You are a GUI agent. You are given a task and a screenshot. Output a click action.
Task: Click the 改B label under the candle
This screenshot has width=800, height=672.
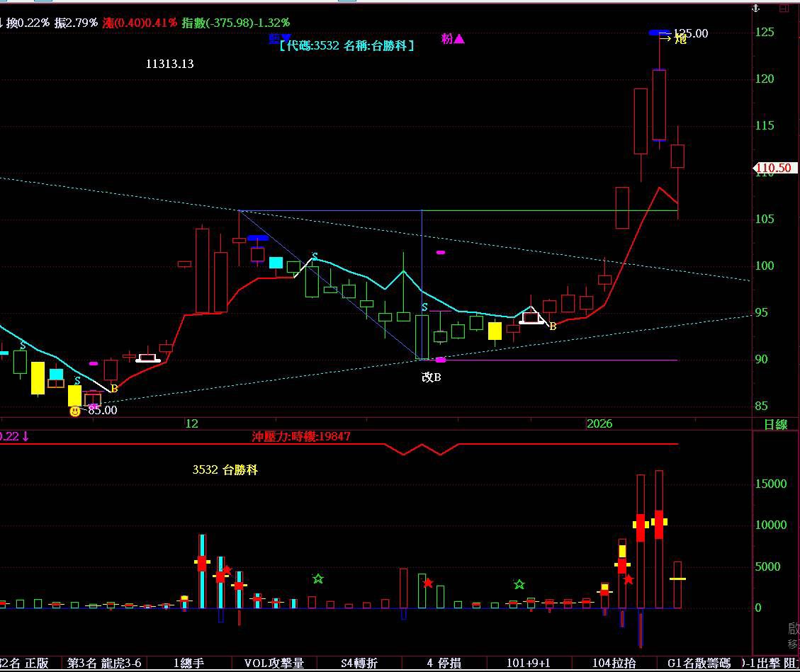pos(431,377)
